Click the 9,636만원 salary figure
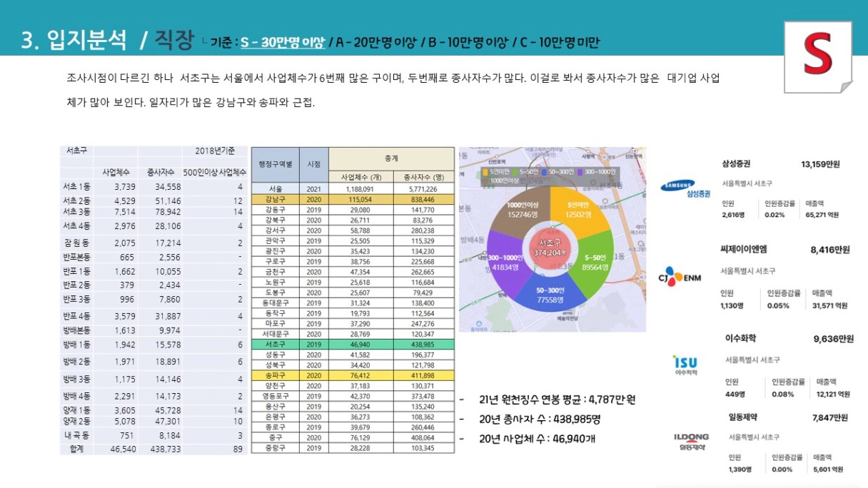Viewport: 868px width, 488px height. [x=833, y=339]
